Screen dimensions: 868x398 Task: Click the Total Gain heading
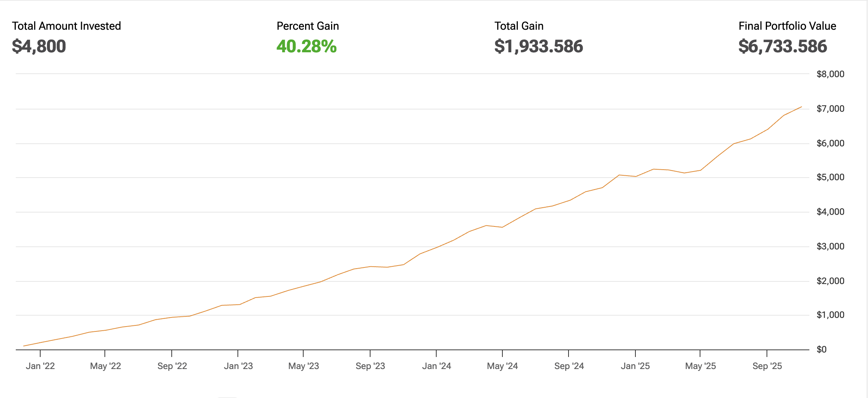coord(519,26)
